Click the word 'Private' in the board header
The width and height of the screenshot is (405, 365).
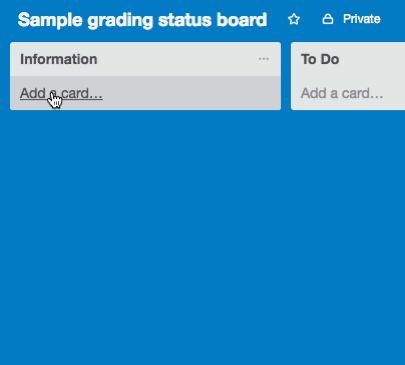tap(362, 19)
